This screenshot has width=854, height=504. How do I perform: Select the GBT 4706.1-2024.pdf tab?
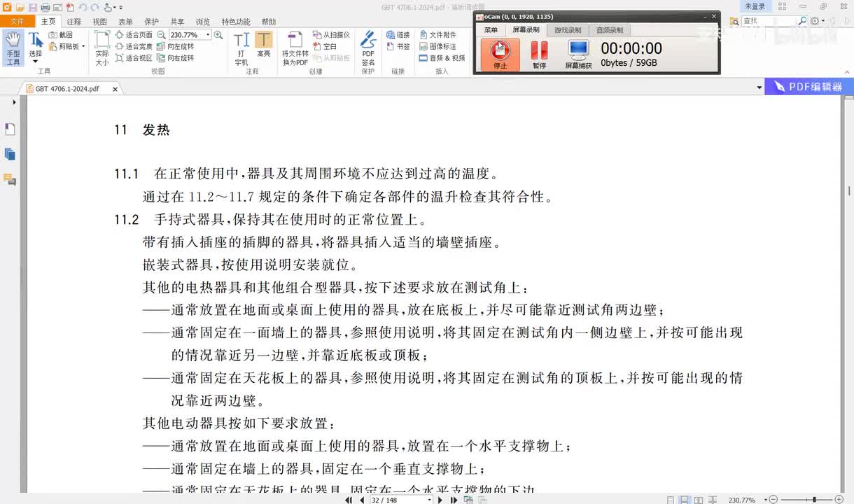[x=67, y=89]
